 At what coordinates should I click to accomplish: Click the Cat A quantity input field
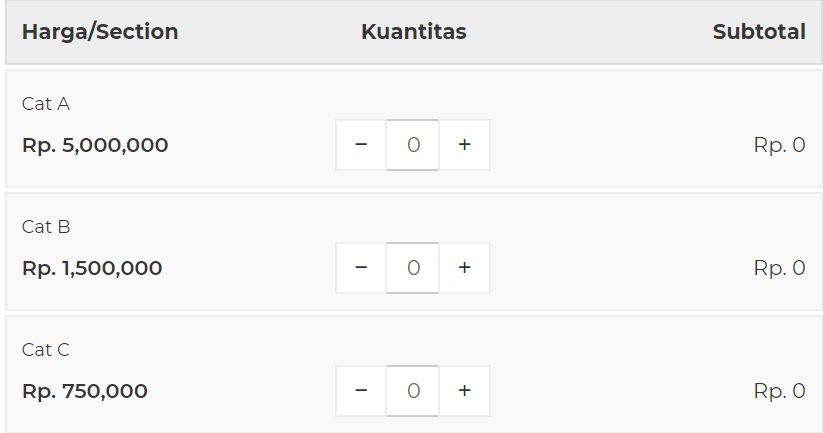click(x=413, y=145)
